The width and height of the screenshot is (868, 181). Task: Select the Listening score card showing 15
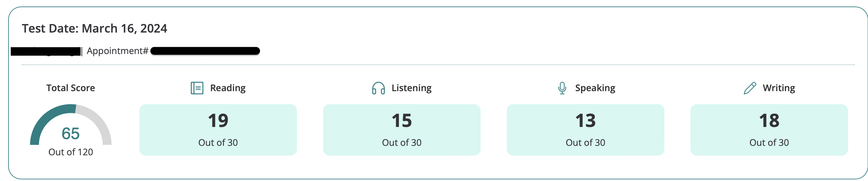click(x=402, y=130)
